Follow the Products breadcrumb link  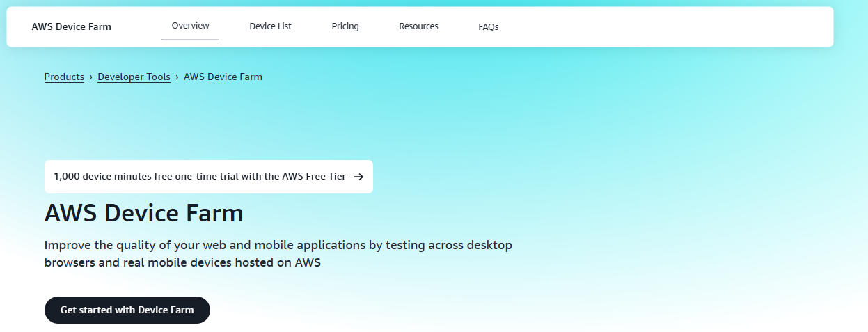[64, 77]
